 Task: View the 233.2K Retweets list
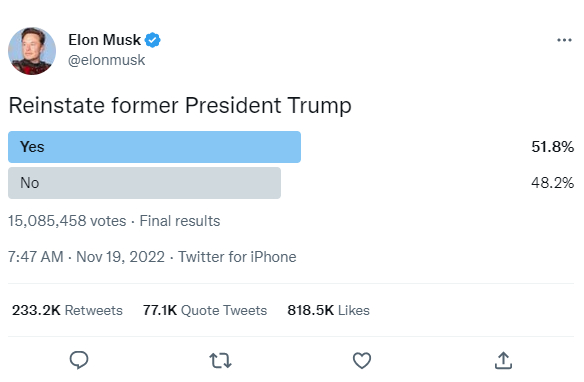pyautogui.click(x=67, y=310)
